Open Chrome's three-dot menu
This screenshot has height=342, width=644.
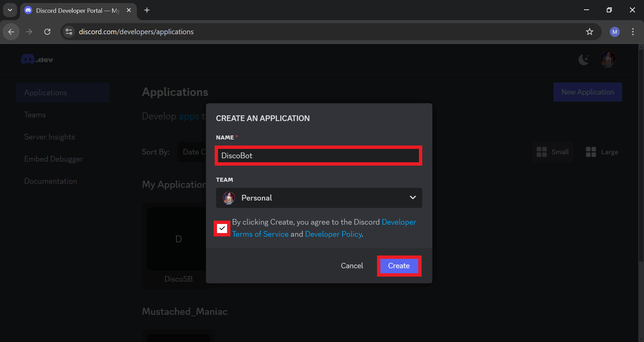633,32
